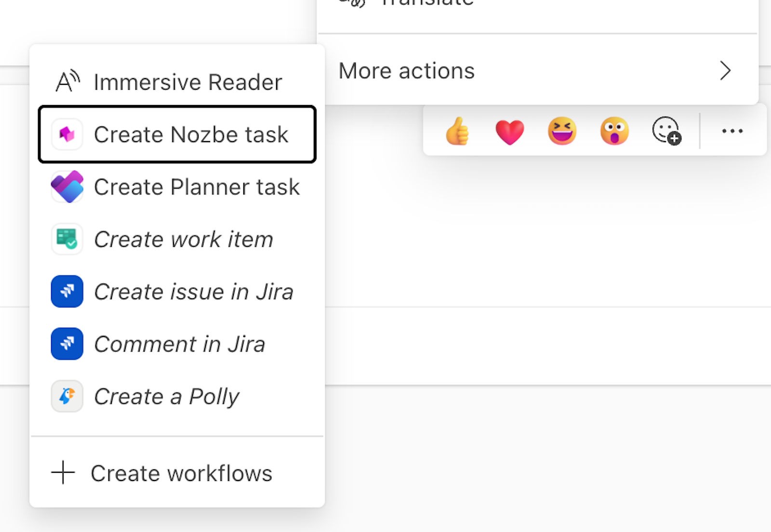Screen dimensions: 771x532
Task: Select the Polly parrot icon
Action: (67, 396)
